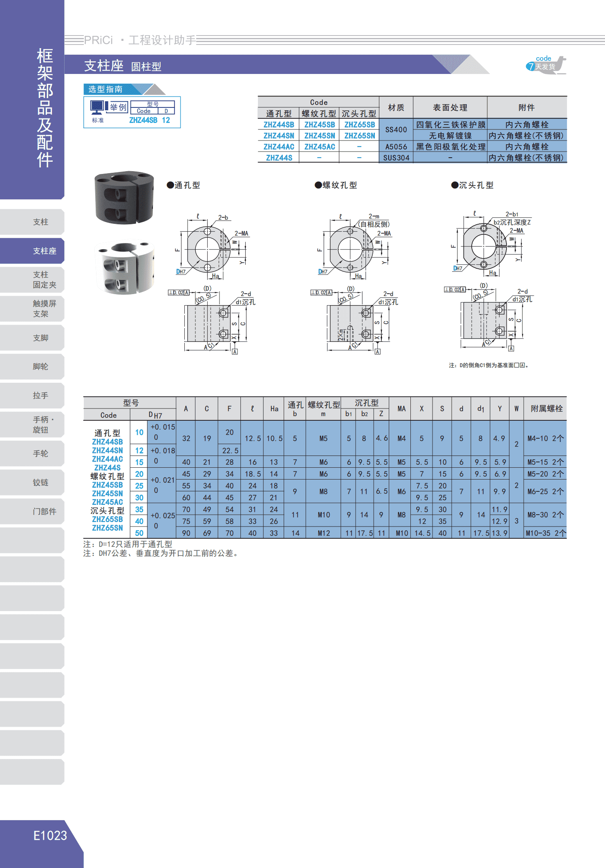Open the 触摸屏支架 sidebar tab
Image resolution: width=605 pixels, height=868 pixels.
click(x=32, y=309)
